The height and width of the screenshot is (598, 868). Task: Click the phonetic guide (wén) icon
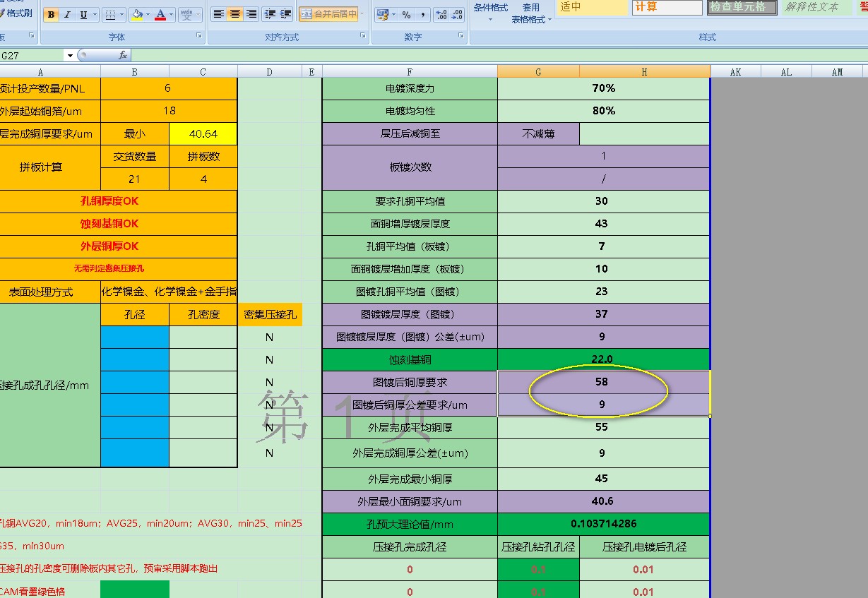tap(186, 14)
